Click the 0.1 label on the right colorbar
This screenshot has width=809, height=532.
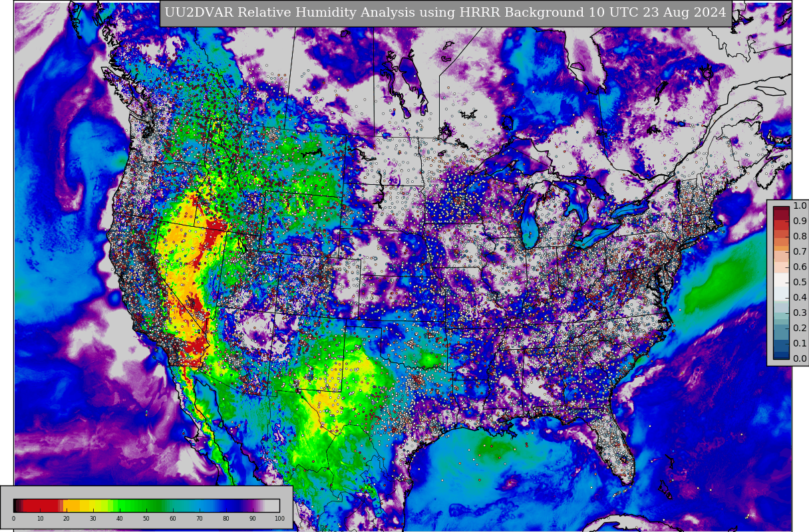click(x=800, y=344)
